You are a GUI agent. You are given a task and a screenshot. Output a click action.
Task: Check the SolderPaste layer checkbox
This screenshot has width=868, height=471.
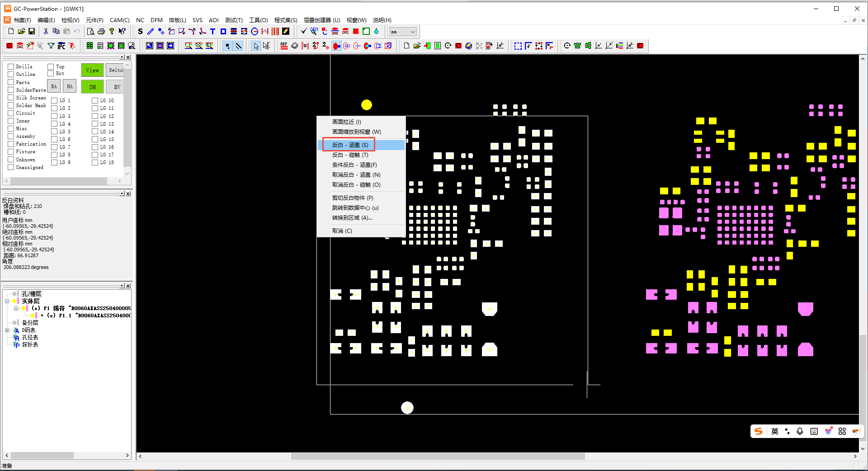tap(11, 90)
